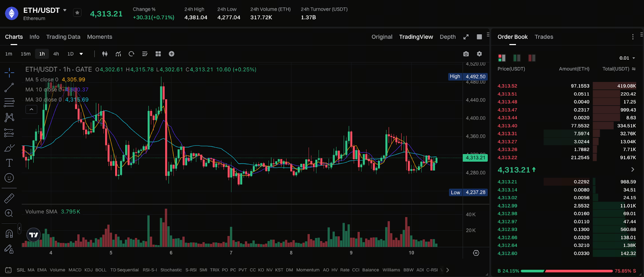Open the Moments tab
Viewport: 644px width, 277px height.
(99, 37)
